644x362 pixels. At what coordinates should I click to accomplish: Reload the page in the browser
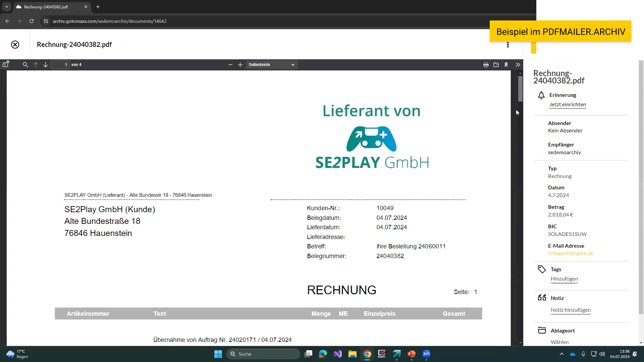point(32,21)
